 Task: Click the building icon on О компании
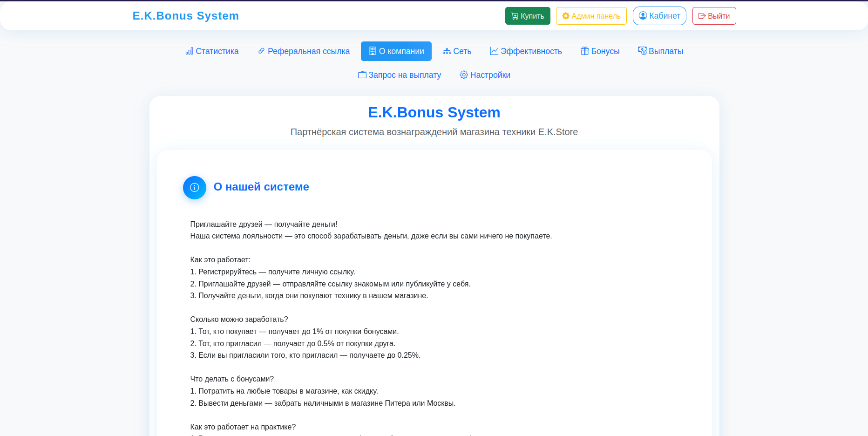(x=372, y=51)
